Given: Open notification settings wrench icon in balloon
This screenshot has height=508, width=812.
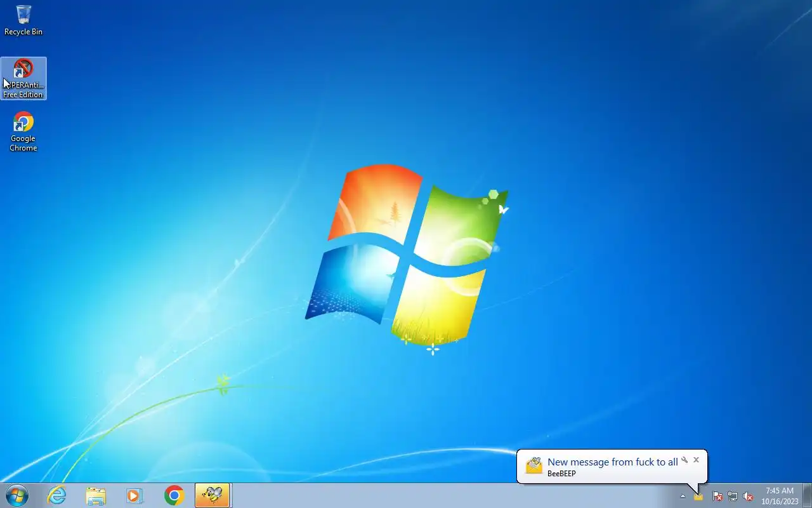Looking at the screenshot, I should 684,460.
